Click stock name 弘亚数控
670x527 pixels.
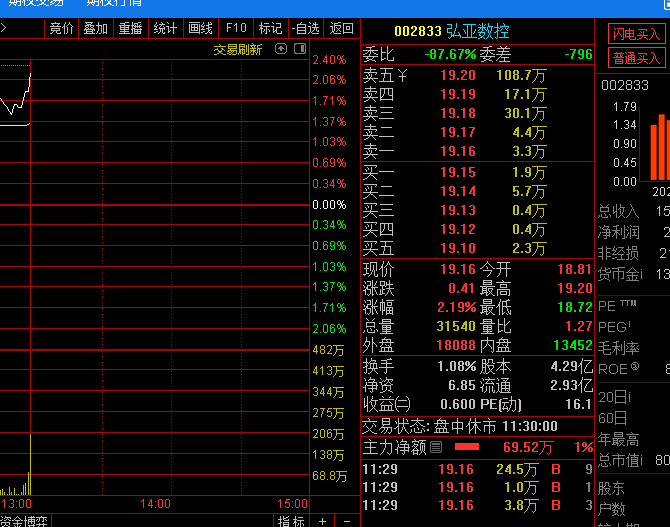[x=478, y=31]
